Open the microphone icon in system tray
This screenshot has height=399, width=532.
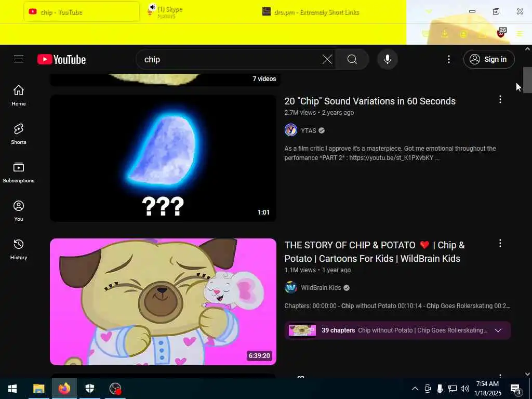pos(440,389)
